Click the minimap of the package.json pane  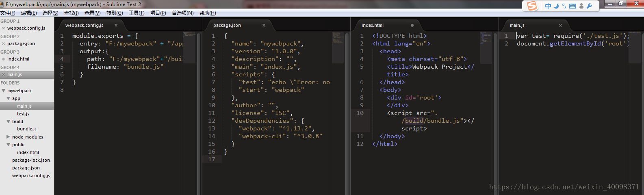click(x=338, y=47)
